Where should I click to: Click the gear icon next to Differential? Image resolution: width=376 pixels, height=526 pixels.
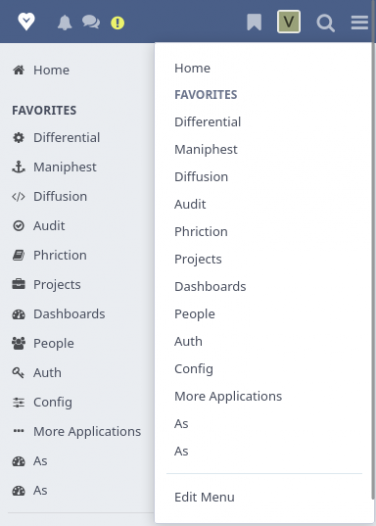(18, 138)
